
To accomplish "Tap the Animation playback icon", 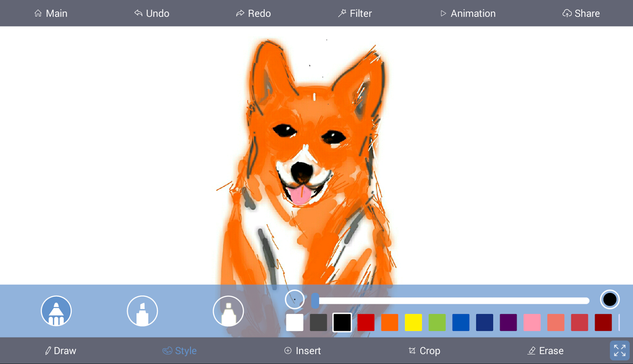I will point(444,13).
